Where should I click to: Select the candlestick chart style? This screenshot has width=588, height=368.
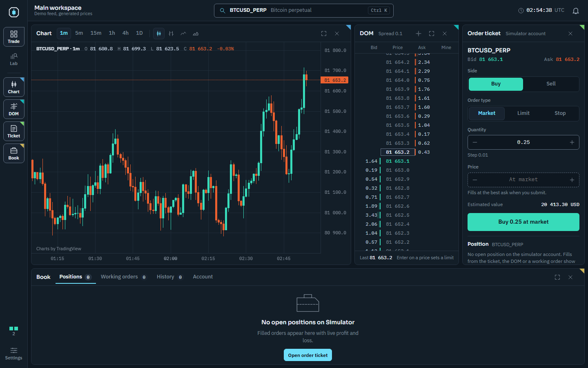point(159,34)
